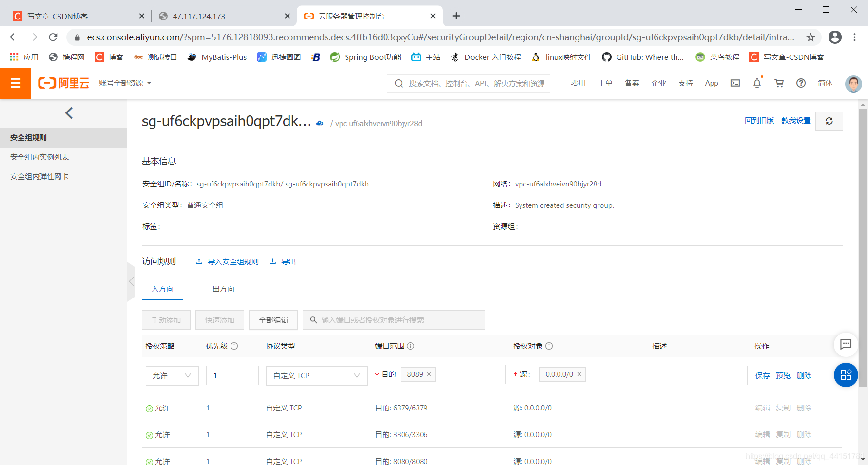The width and height of the screenshot is (868, 465).
Task: Select the 安全组内实例列表 sidebar item
Action: point(39,156)
